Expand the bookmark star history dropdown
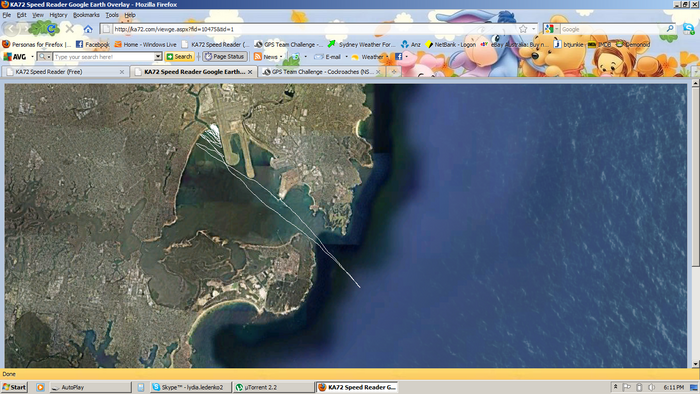700x394 pixels. pyautogui.click(x=533, y=29)
